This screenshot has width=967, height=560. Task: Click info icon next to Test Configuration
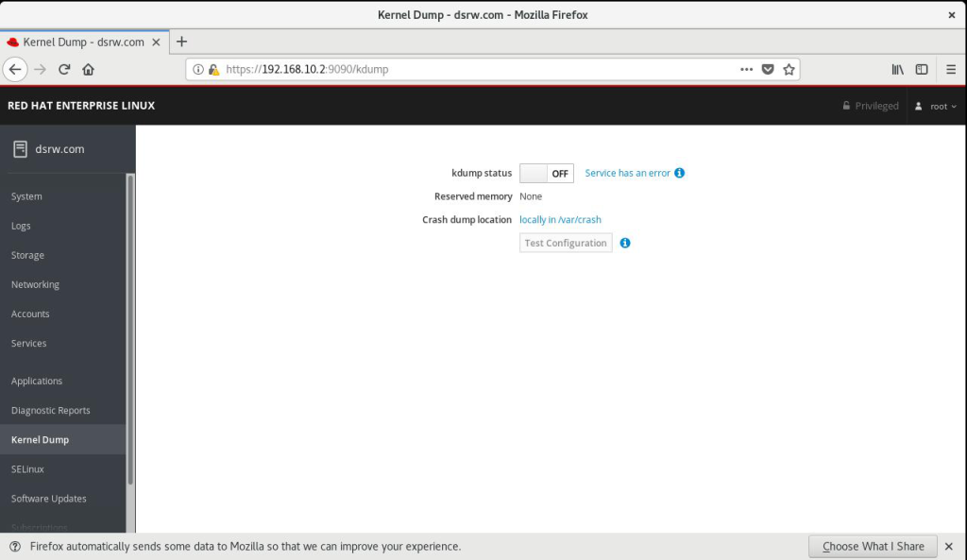(x=625, y=243)
